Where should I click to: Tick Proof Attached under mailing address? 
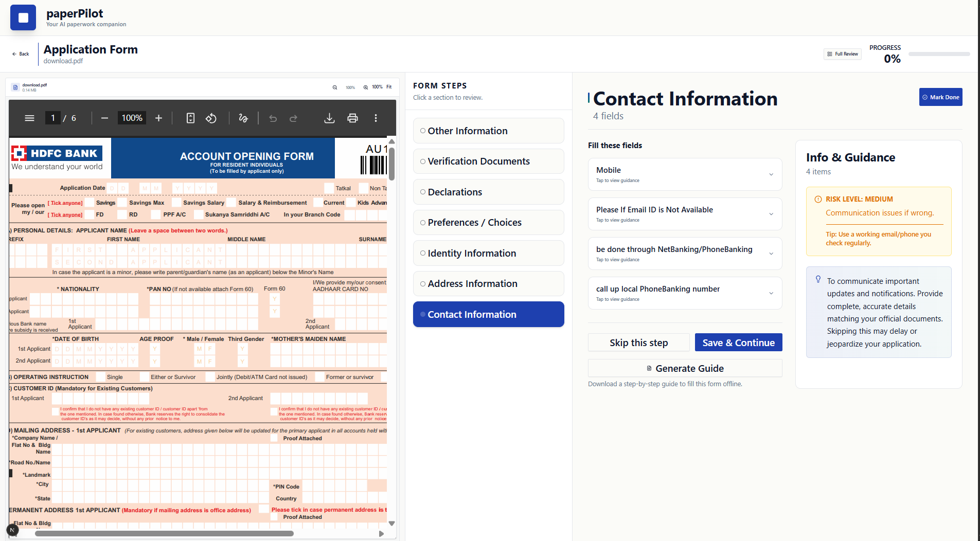pyautogui.click(x=274, y=439)
